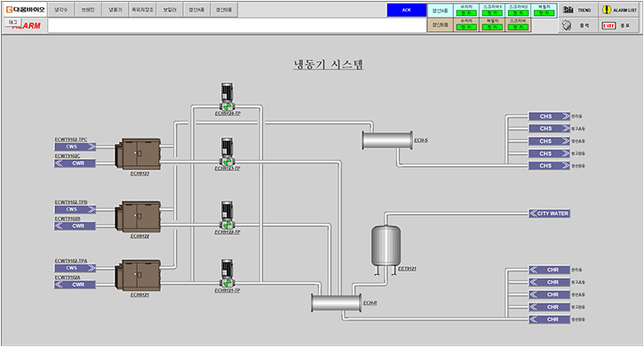Click the 냉동기 시스템 title
The height and width of the screenshot is (347, 644).
point(328,65)
